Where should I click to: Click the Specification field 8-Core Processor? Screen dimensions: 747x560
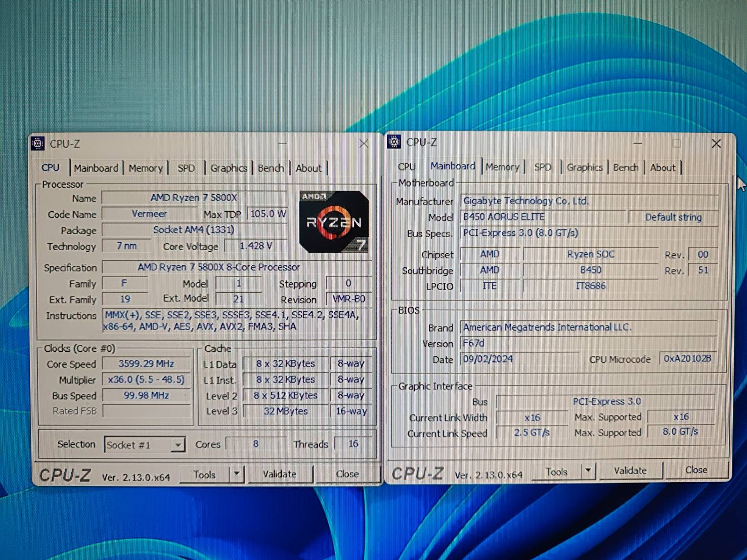237,267
